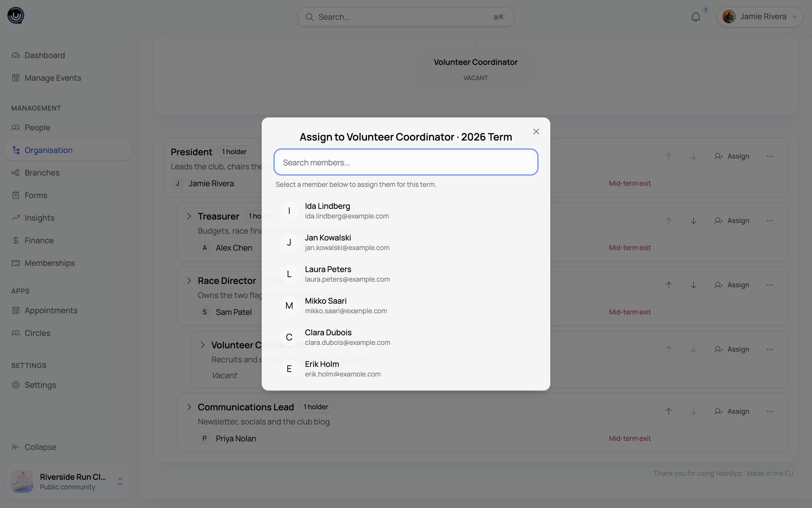This screenshot has width=812, height=508.
Task: Navigate to People
Action: click(x=67, y=127)
